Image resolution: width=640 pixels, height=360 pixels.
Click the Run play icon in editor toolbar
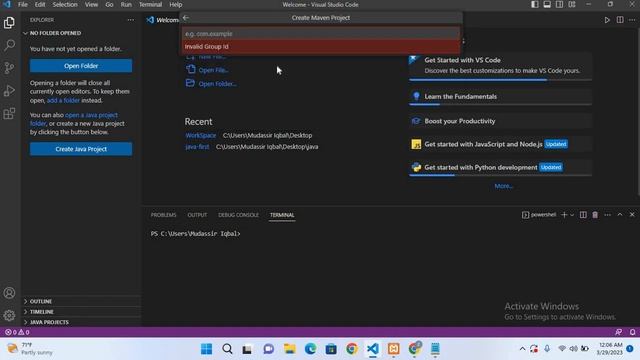click(607, 20)
